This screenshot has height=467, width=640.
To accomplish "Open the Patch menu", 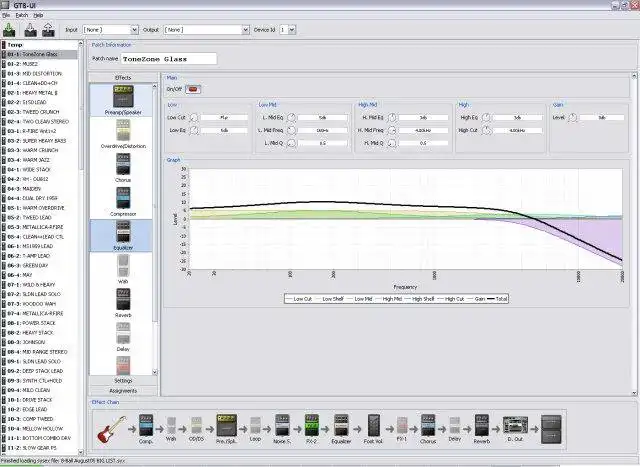I will click(x=22, y=15).
